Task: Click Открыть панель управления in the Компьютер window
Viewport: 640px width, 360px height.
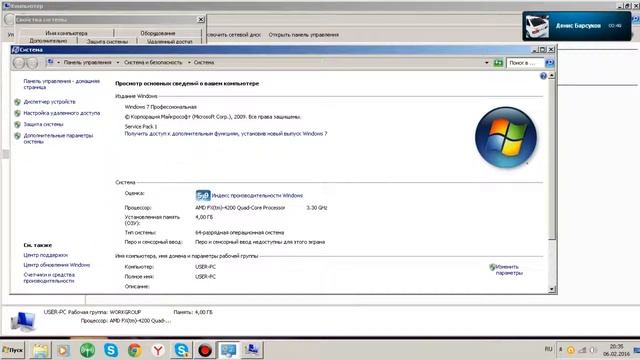Action: tap(304, 35)
